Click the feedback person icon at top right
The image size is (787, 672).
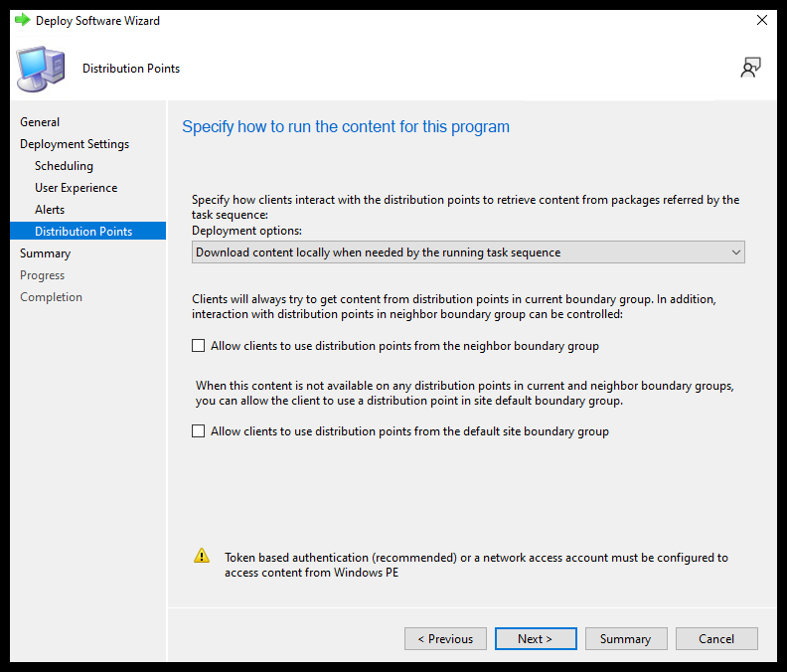(750, 68)
